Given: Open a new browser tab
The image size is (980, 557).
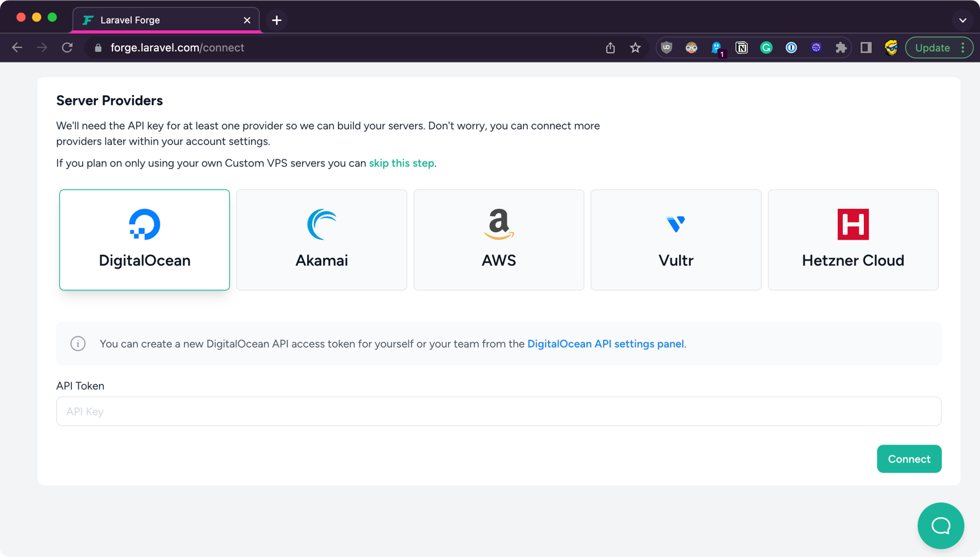Looking at the screenshot, I should click(277, 20).
